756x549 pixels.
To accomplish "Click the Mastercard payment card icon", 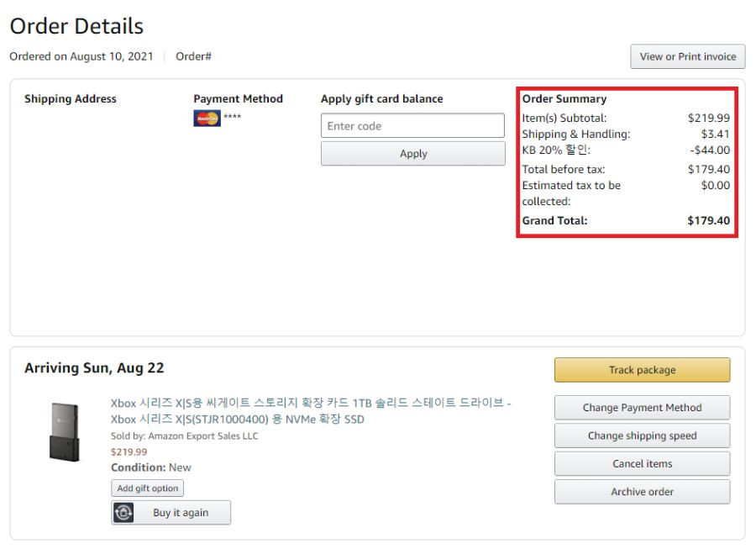I will (x=207, y=119).
